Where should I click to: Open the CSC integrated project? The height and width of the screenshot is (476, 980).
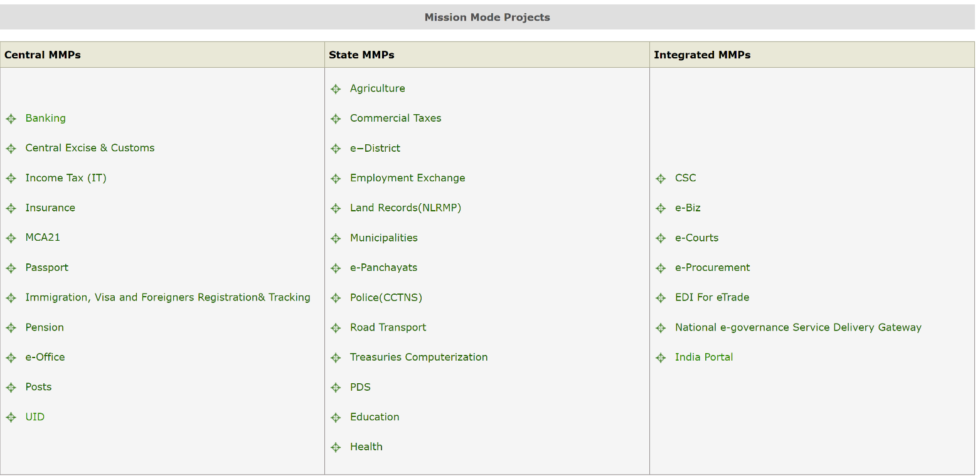pyautogui.click(x=686, y=178)
